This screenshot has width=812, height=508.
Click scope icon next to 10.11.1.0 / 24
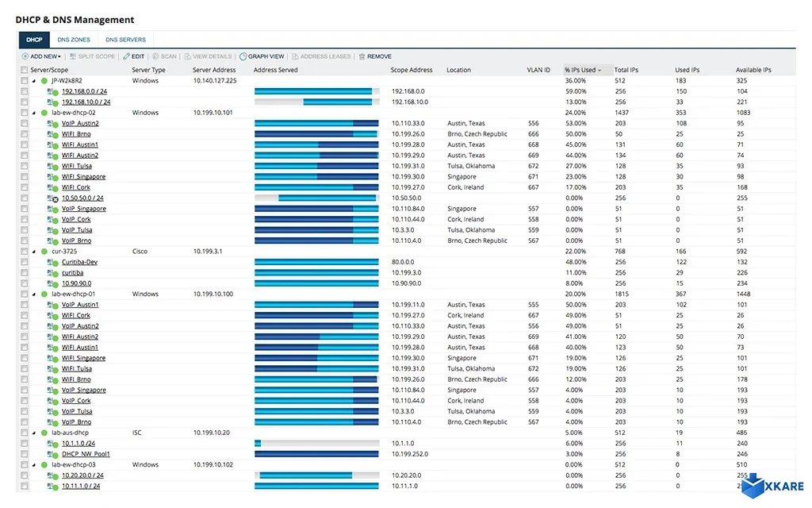[x=53, y=487]
